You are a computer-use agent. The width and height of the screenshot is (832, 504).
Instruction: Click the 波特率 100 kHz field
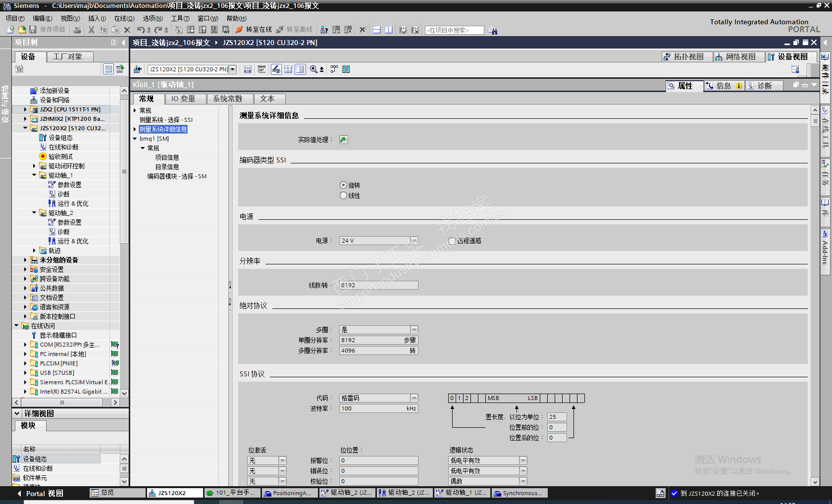coord(379,408)
